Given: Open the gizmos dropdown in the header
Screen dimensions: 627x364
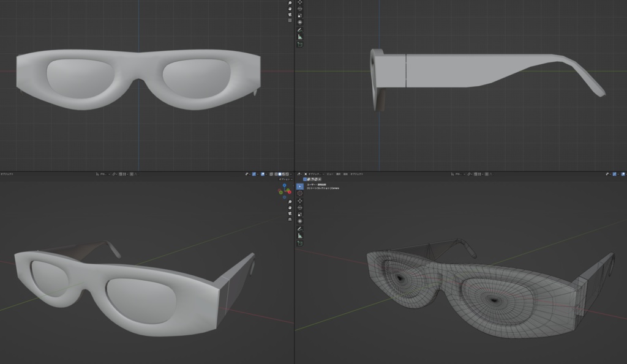Looking at the screenshot, I should (249, 174).
